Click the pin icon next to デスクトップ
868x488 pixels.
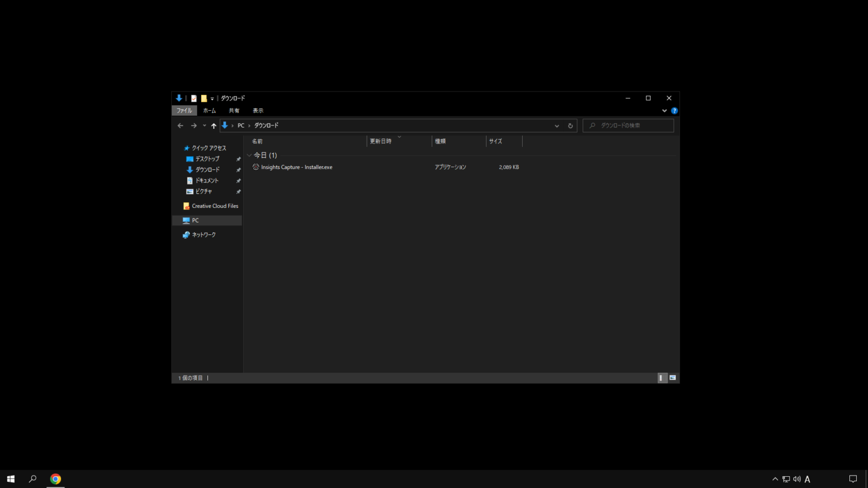tap(238, 159)
